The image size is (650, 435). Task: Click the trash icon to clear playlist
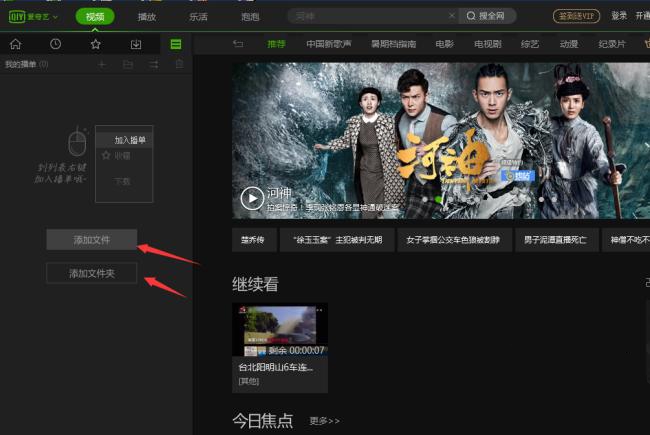tap(179, 64)
